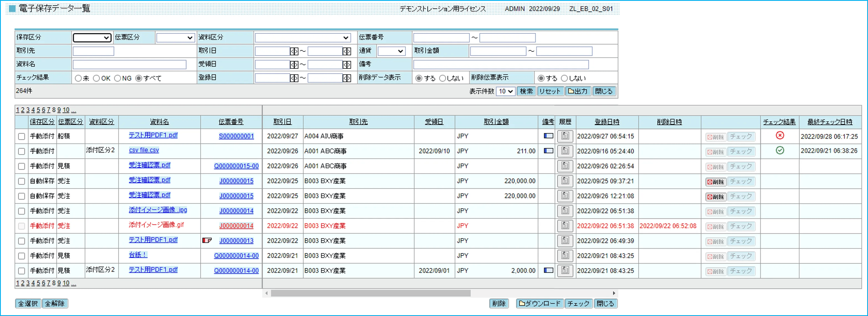
Task: Click the 検索 search button
Action: pyautogui.click(x=526, y=91)
